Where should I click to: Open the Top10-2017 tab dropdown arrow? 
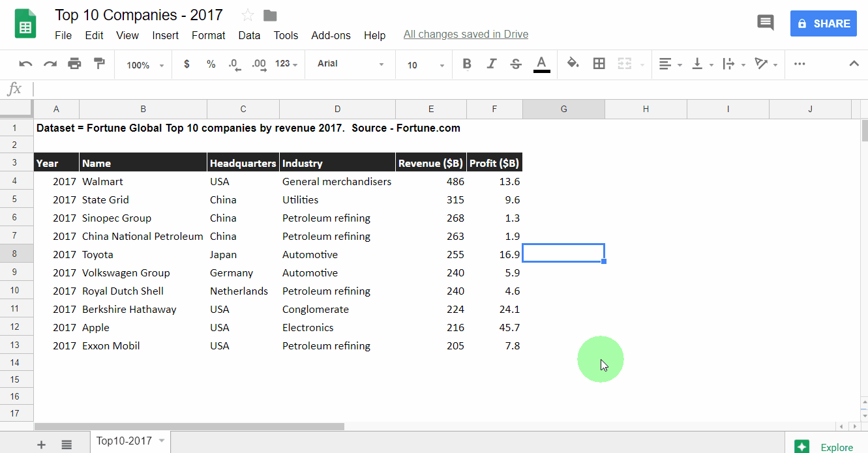click(161, 441)
